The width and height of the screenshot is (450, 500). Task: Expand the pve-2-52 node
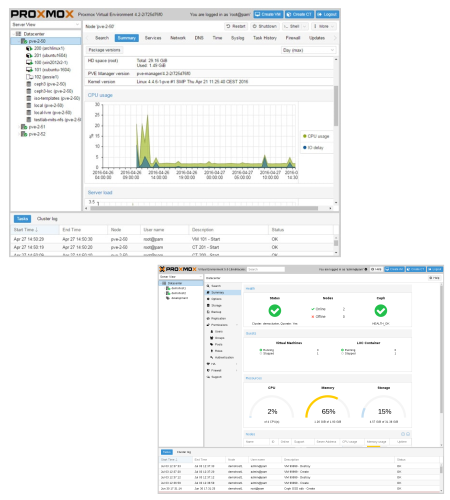pos(19,134)
